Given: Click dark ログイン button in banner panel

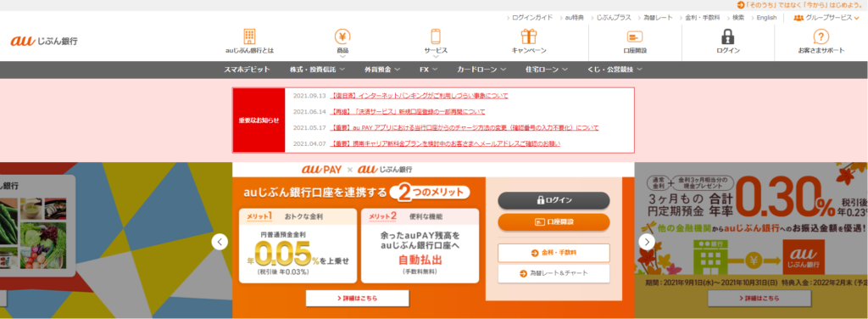Looking at the screenshot, I should [x=554, y=200].
